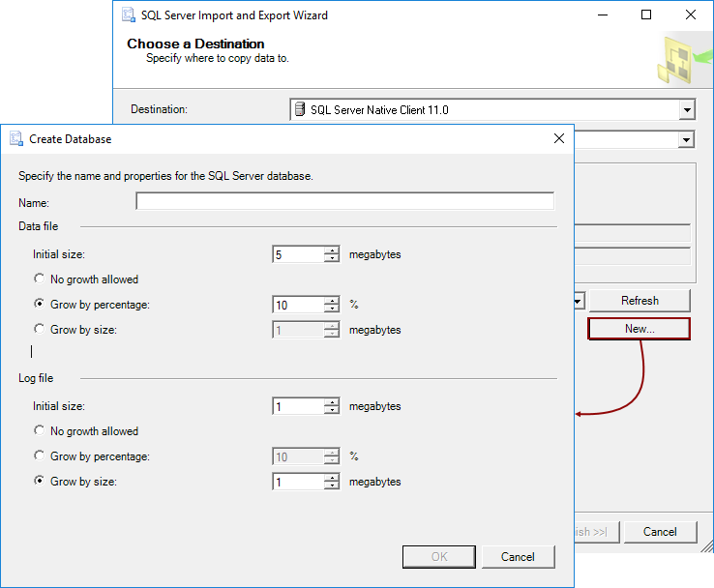This screenshot has width=714, height=588.
Task: Decrease Log file initial size
Action: [332, 410]
